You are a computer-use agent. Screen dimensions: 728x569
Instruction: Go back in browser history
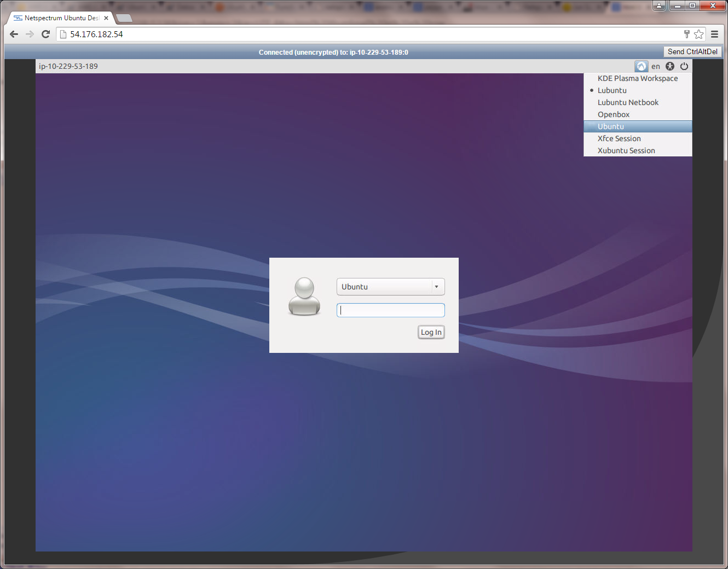click(14, 34)
